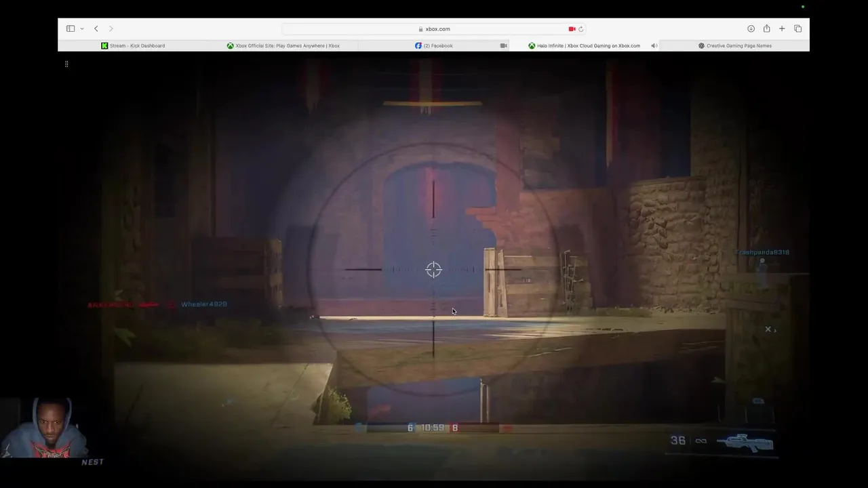Click the 10:59 match timer

point(433,428)
